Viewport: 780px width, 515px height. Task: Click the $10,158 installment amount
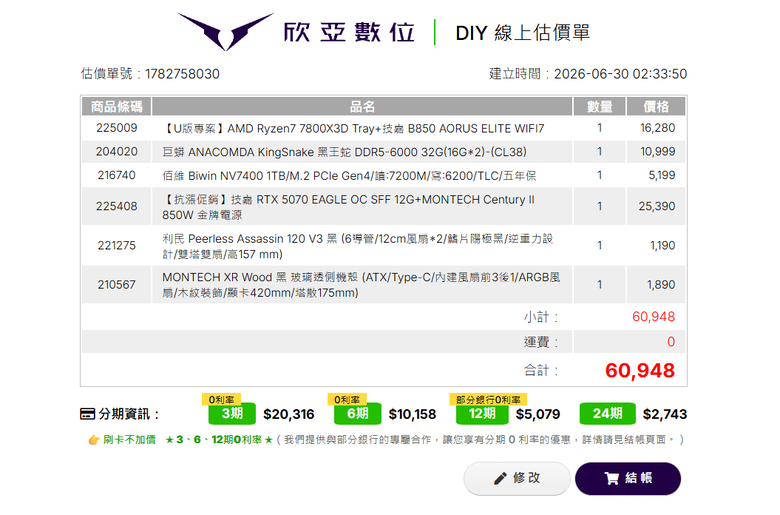coord(412,414)
